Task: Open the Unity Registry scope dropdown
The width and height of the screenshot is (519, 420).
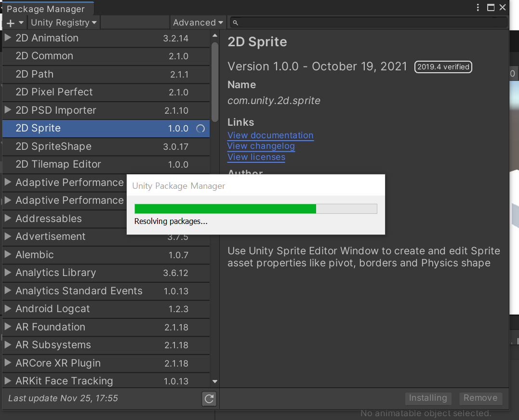Action: click(64, 23)
